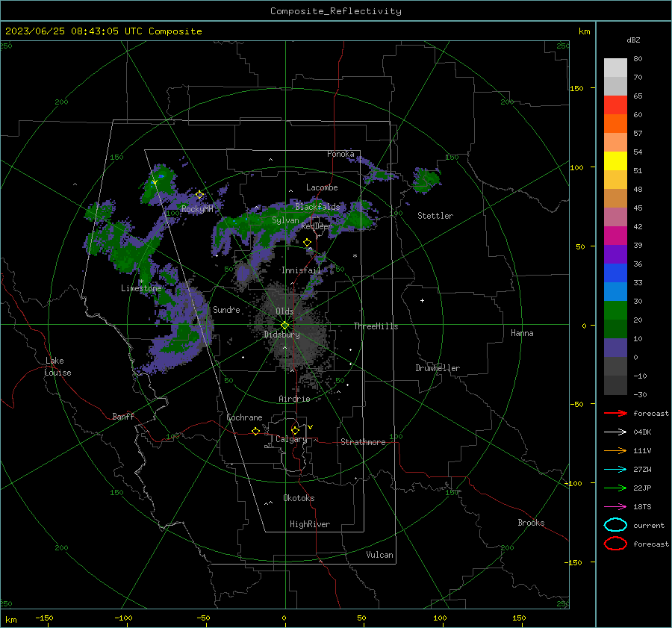
Task: Click the Strathmore label
Action: 363,442
